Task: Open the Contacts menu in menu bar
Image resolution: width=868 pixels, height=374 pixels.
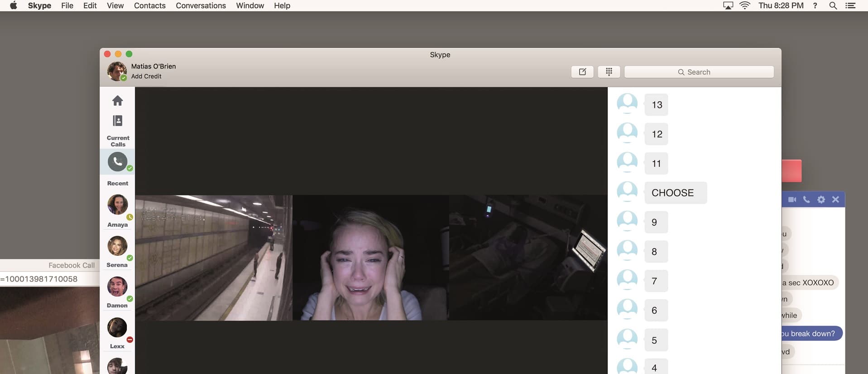Action: [149, 5]
